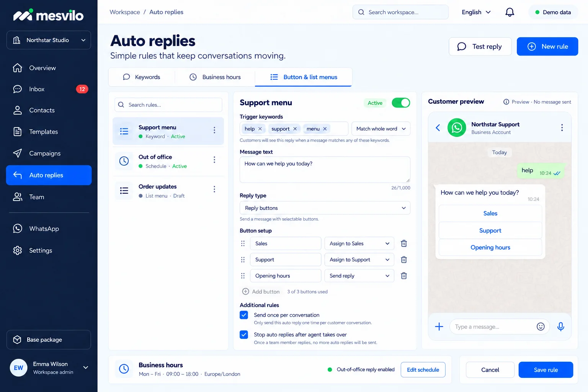Viewport: 588px width, 392px height.
Task: Remove the 'menu' keyword chip
Action: [x=325, y=129]
